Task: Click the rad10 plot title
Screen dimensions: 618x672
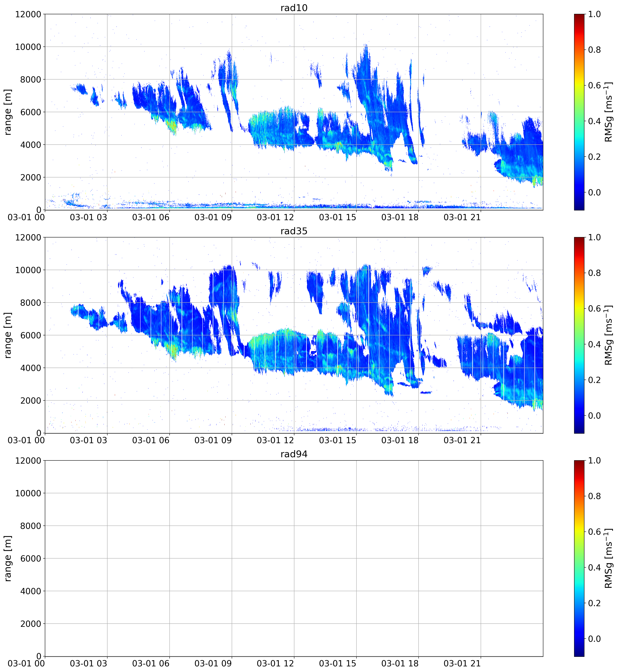Action: 294,8
